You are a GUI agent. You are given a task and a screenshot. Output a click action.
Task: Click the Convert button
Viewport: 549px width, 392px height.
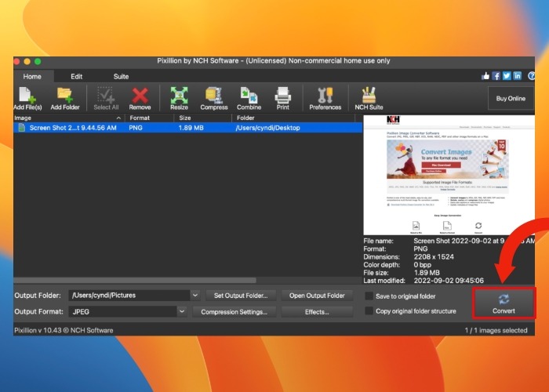[504, 303]
